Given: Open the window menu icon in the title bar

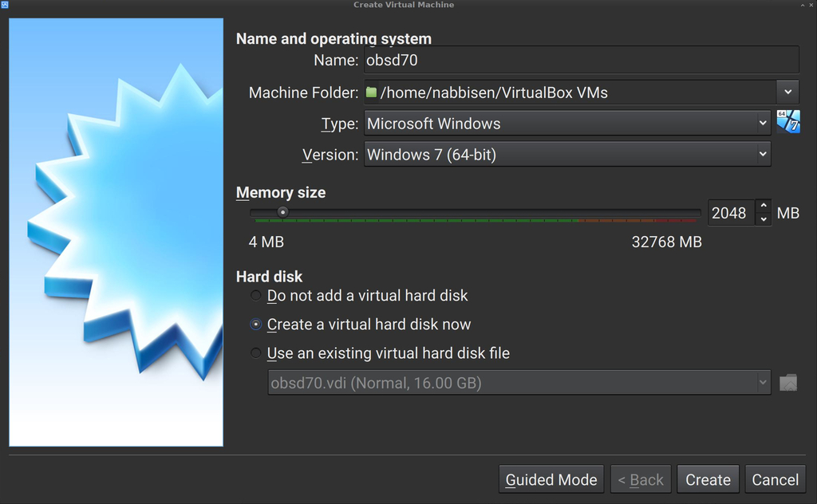Looking at the screenshot, I should (5, 5).
